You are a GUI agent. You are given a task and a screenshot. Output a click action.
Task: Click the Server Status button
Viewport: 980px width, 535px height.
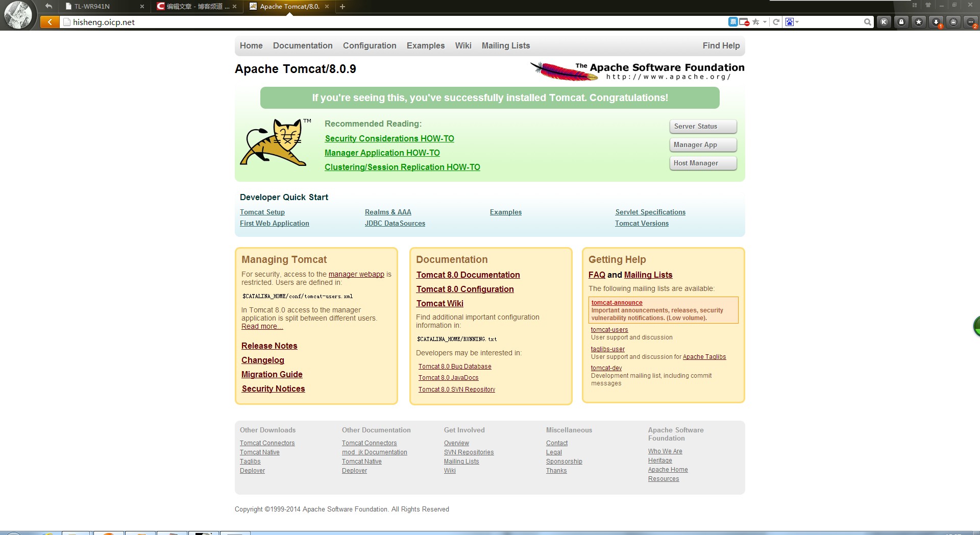click(x=703, y=126)
